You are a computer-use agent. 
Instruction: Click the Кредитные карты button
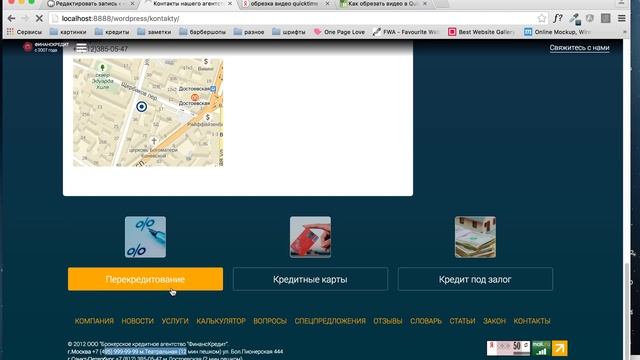pyautogui.click(x=310, y=279)
